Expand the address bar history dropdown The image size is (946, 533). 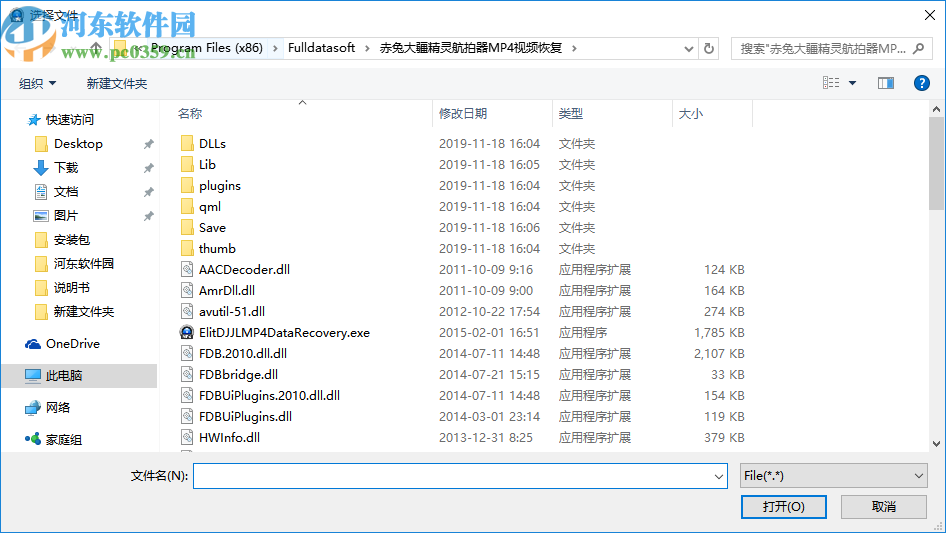(x=688, y=49)
